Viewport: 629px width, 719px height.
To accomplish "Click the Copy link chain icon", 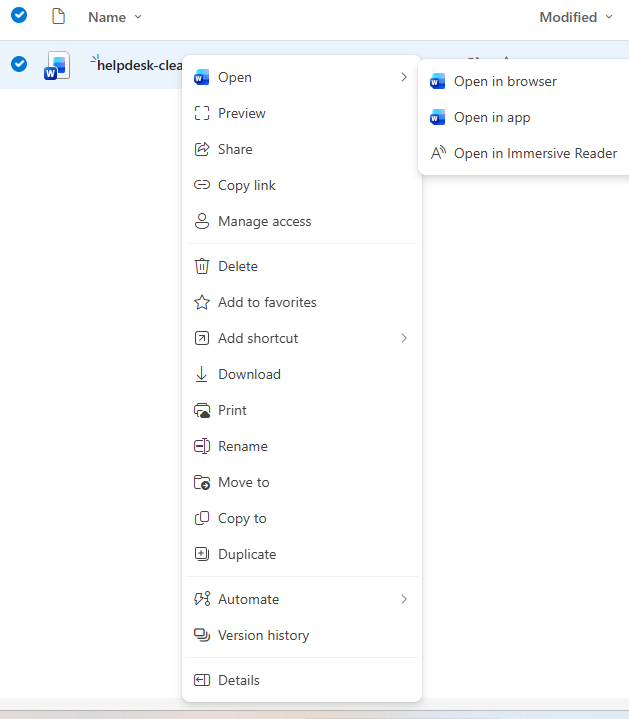I will click(202, 185).
